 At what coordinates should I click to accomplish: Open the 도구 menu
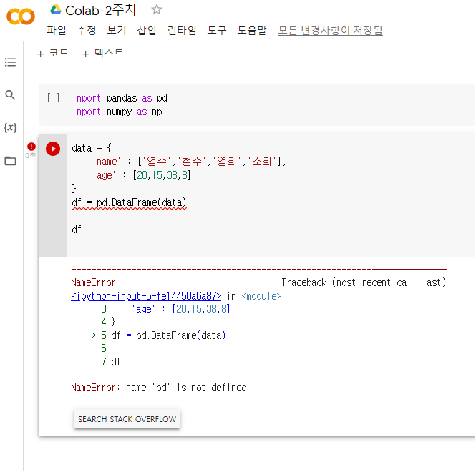point(216,30)
